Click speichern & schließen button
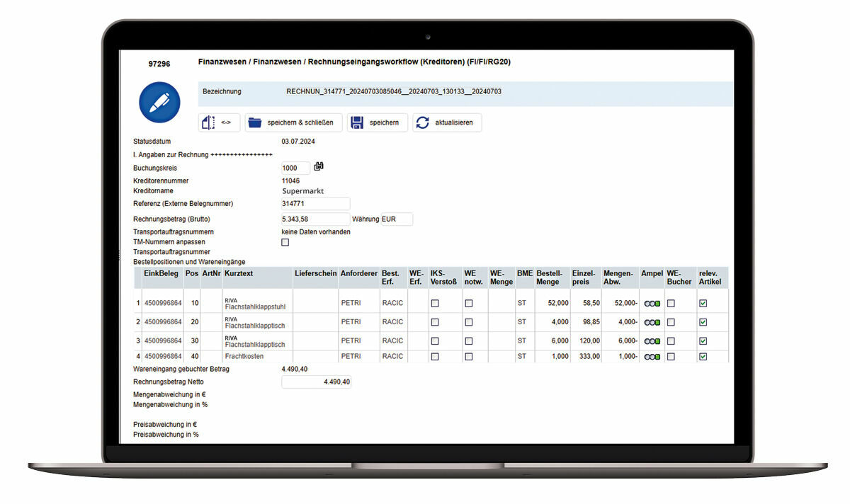The image size is (850, 504). coord(294,122)
